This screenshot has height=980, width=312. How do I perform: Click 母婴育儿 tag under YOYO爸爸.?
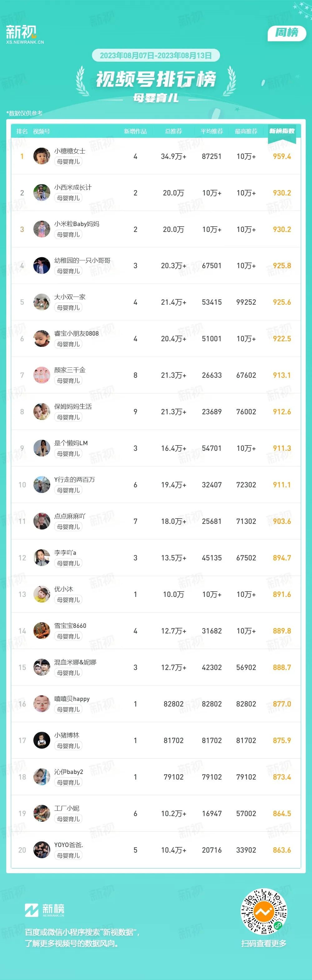(x=68, y=855)
